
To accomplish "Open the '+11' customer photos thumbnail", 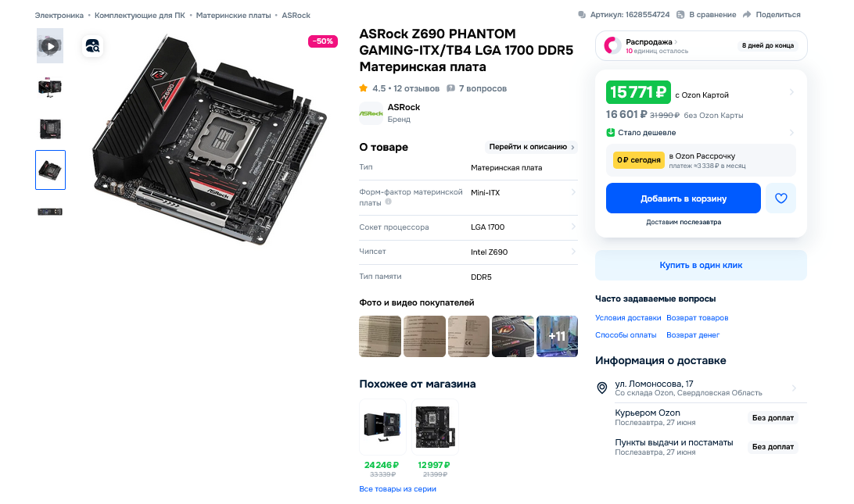I will pyautogui.click(x=557, y=336).
